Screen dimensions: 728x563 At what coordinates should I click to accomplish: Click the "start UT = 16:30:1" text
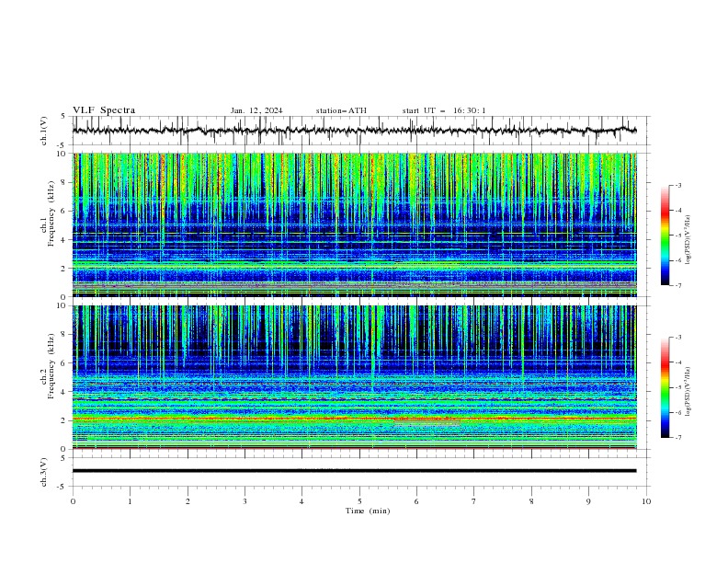(444, 110)
